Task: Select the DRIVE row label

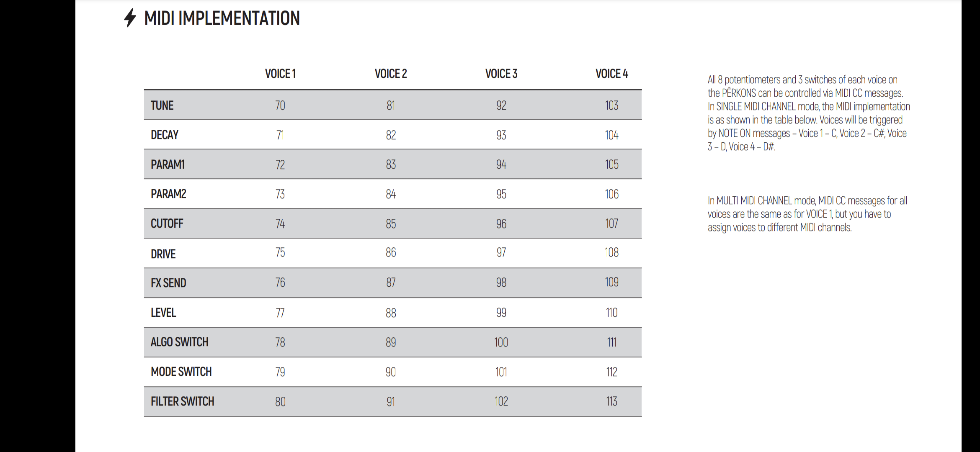Action: [x=163, y=254]
